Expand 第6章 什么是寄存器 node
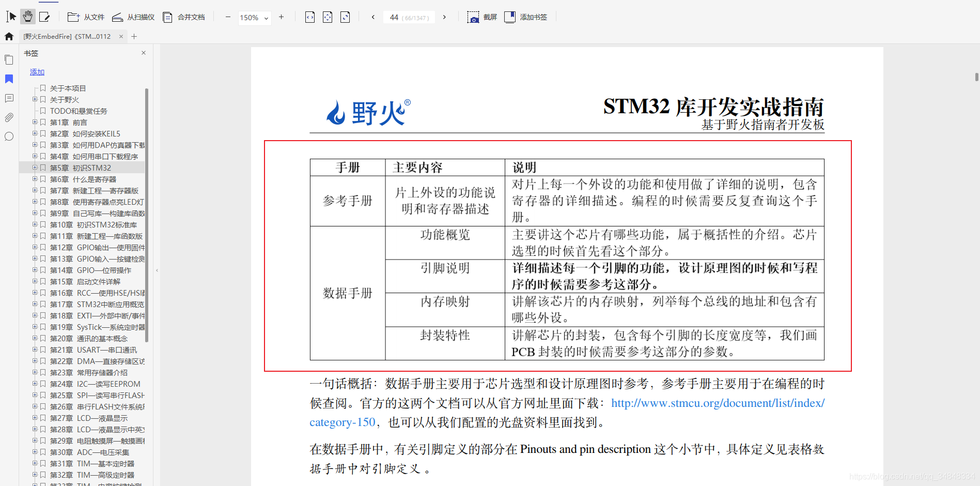 pos(35,179)
